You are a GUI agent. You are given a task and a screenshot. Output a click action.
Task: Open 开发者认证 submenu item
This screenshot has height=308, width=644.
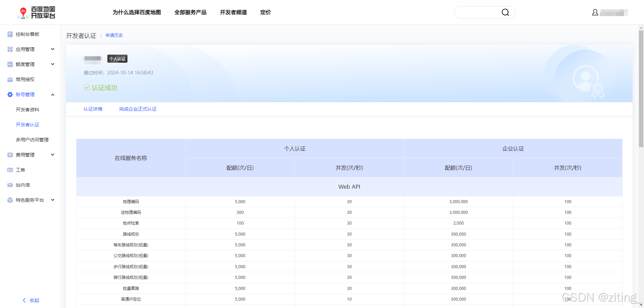(x=28, y=125)
